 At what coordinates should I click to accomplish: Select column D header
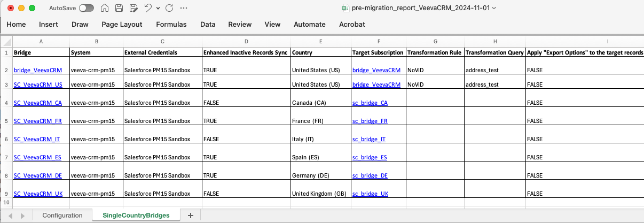coord(246,41)
